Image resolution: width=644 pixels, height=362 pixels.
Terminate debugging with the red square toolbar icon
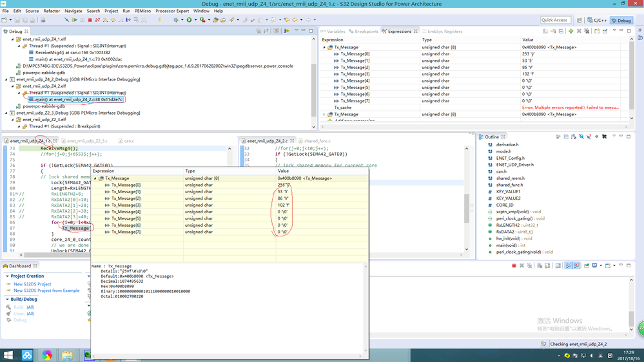90,20
